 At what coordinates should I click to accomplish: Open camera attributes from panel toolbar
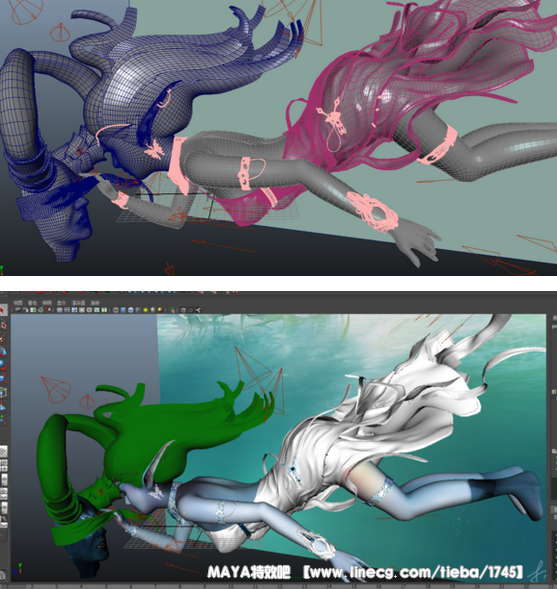(x=26, y=310)
